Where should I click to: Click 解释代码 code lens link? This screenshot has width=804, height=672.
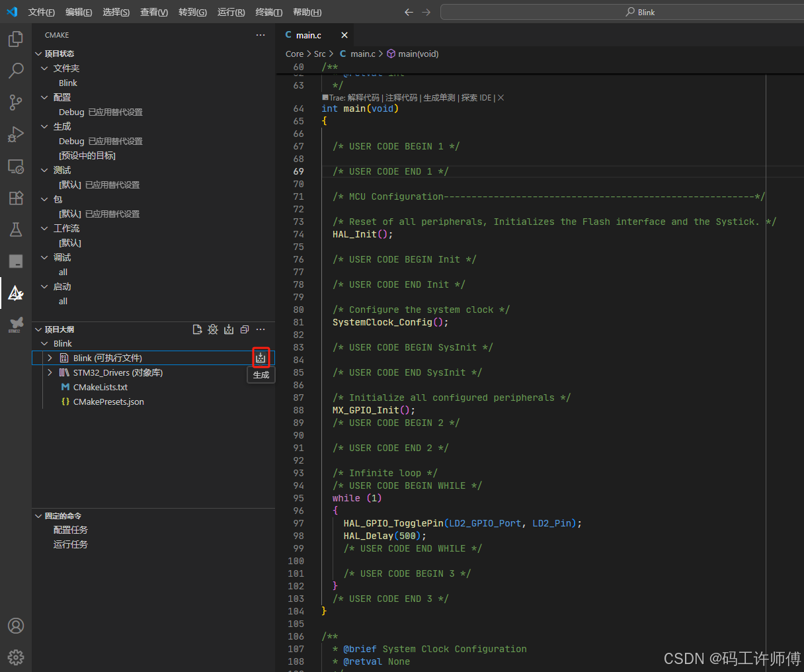[364, 98]
